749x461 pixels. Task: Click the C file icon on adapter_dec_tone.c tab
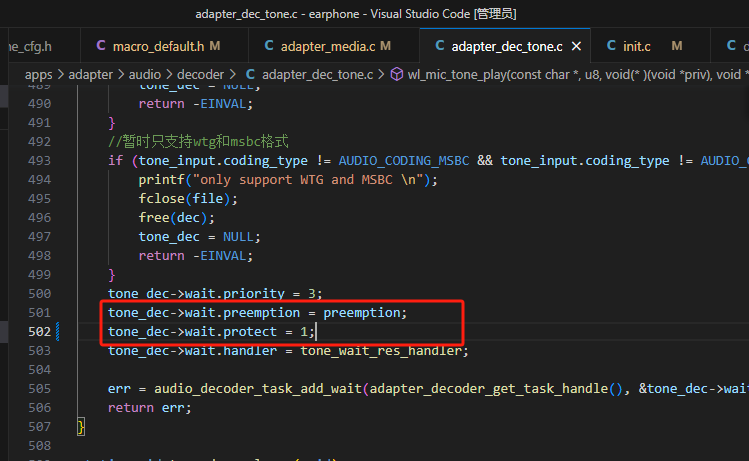tap(439, 46)
